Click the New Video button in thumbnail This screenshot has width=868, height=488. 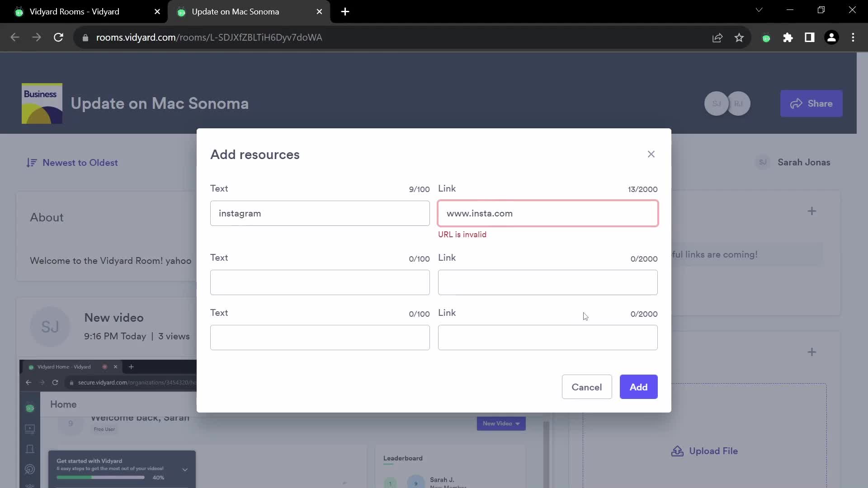tap(501, 423)
